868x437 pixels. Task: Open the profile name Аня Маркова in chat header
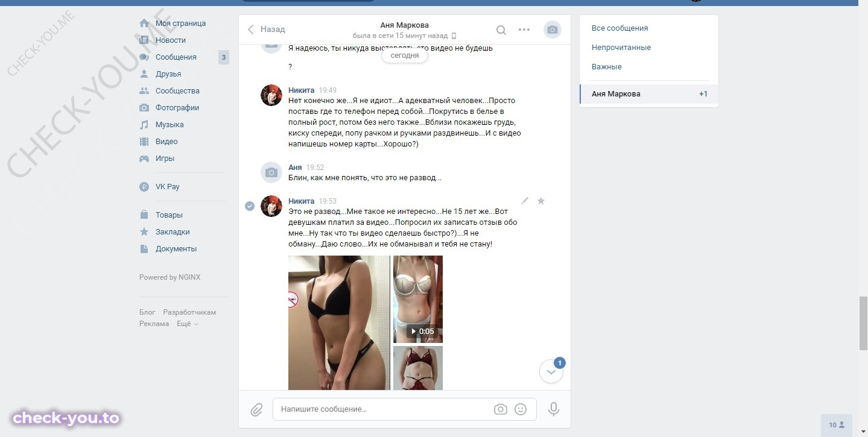(x=405, y=25)
